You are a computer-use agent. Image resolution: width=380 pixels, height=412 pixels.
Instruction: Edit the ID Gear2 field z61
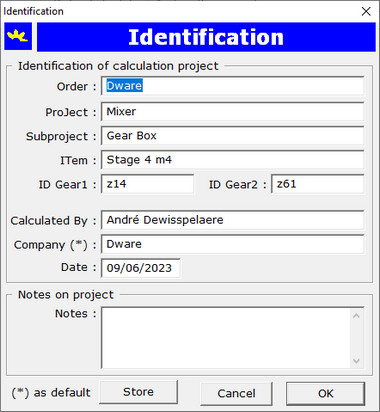pyautogui.click(x=318, y=184)
